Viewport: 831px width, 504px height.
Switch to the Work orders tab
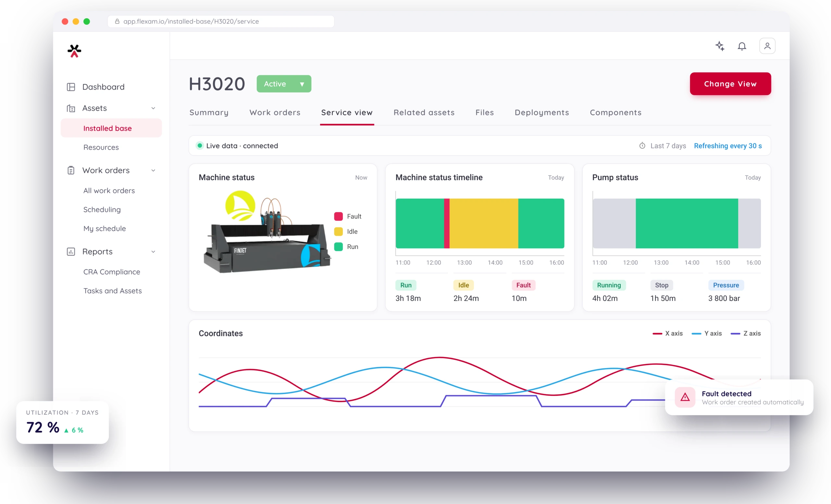(x=275, y=113)
